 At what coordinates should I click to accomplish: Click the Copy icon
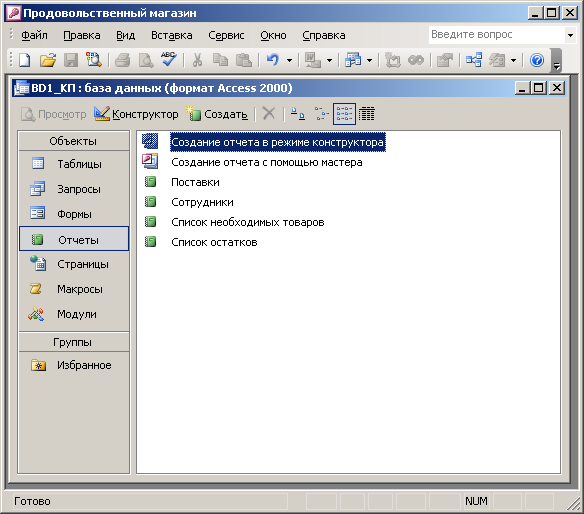[x=220, y=60]
